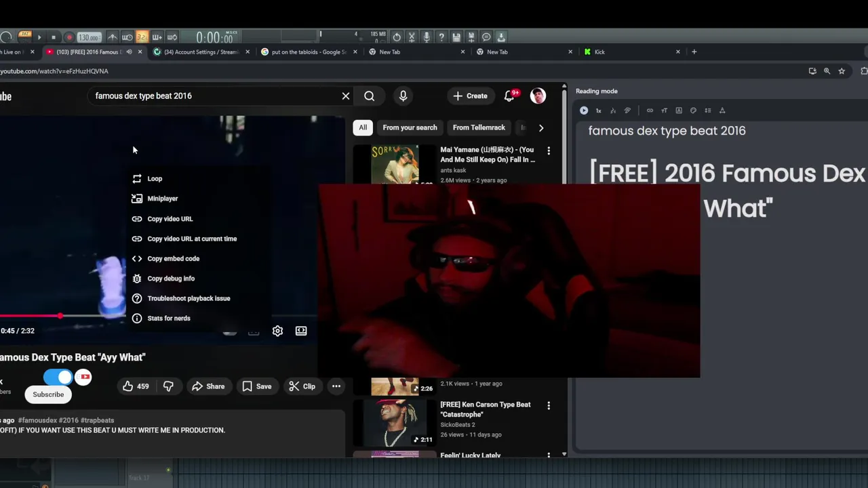Open the YouTube account avatar menu

(x=538, y=96)
